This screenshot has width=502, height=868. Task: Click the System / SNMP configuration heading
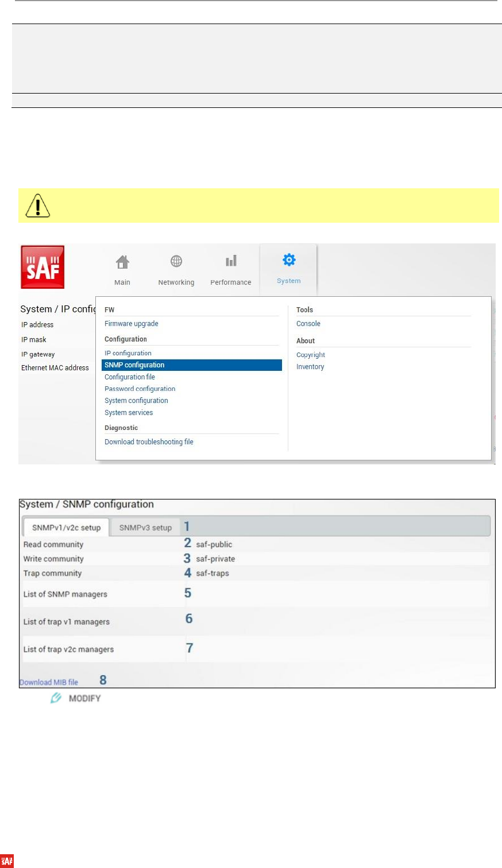tap(87, 505)
